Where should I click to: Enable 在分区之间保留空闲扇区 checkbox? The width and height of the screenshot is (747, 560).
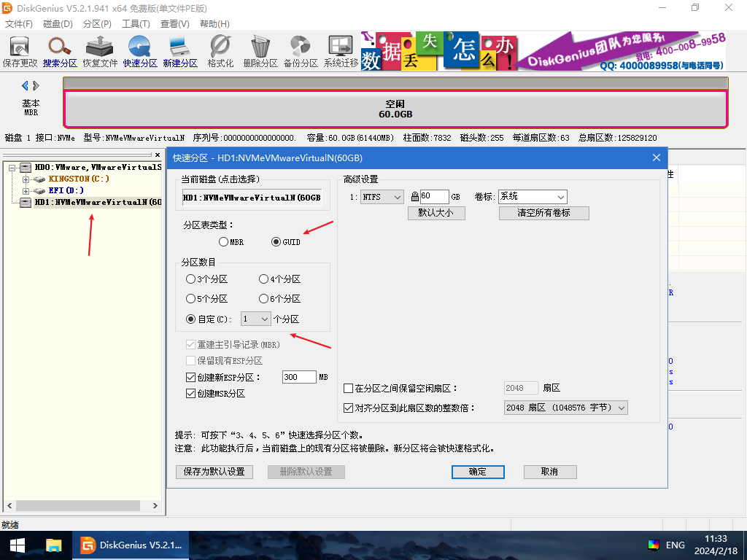coord(348,388)
